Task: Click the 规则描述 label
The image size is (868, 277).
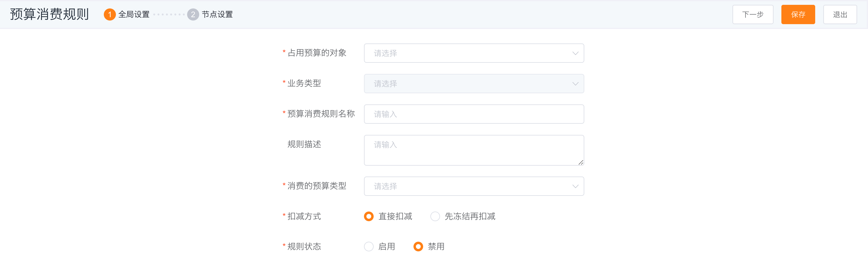Action: pyautogui.click(x=304, y=144)
